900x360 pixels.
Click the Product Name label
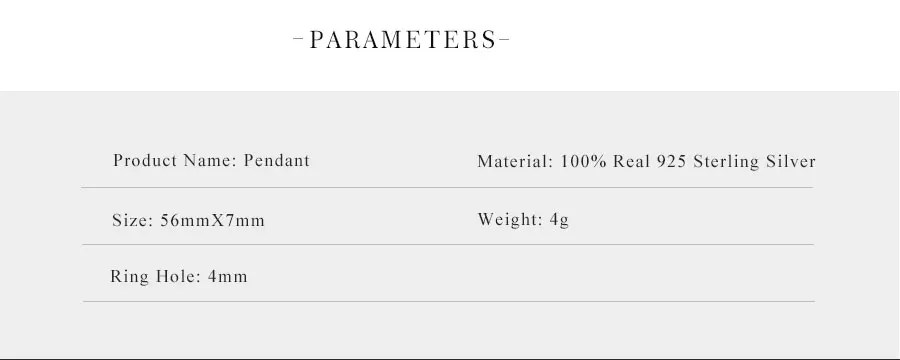(174, 160)
